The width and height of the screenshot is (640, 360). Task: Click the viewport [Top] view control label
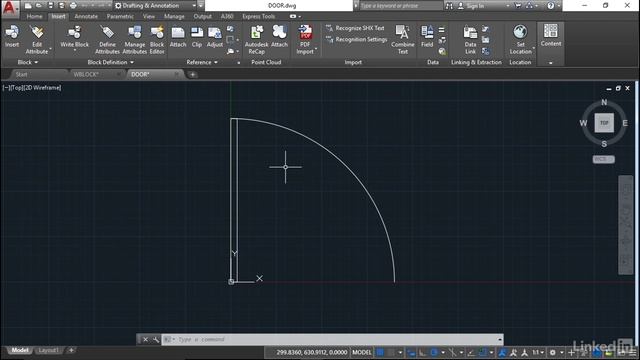(18, 88)
